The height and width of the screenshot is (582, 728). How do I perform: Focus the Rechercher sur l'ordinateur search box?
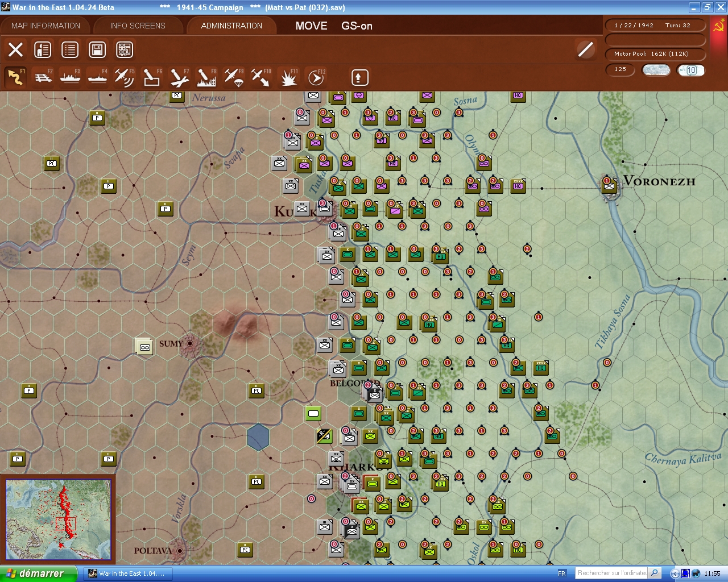pyautogui.click(x=612, y=573)
